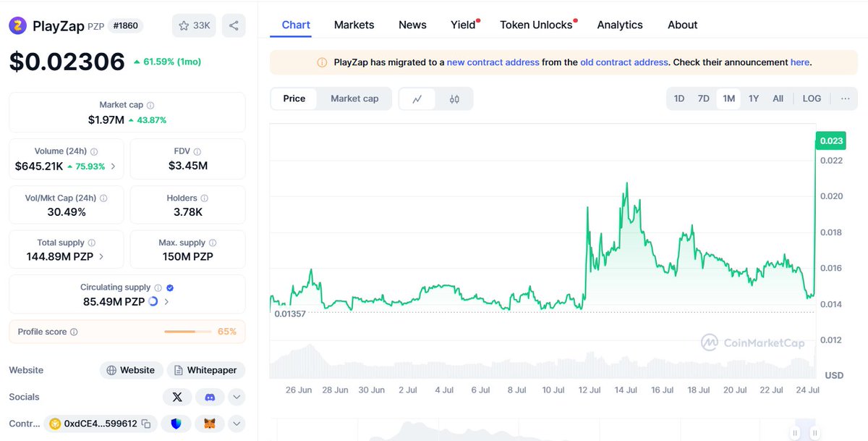Open the Token Unlocks tab
Screen dimensions: 868x441
[537, 25]
